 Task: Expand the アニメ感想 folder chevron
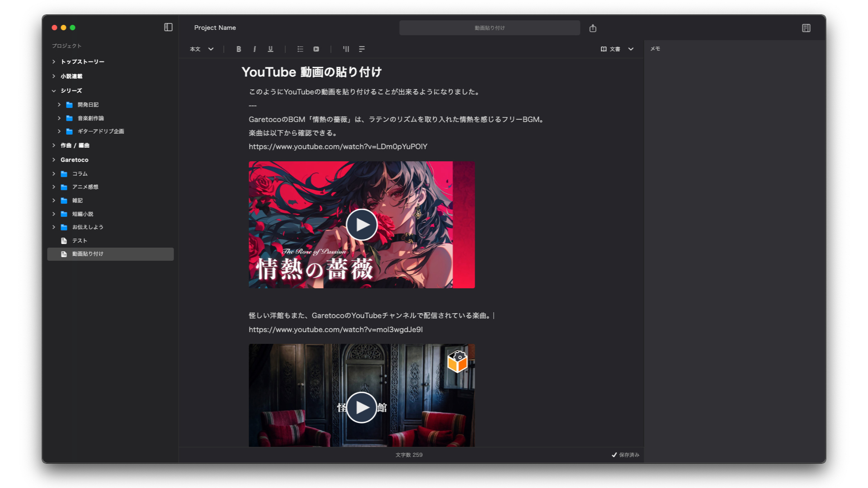pyautogui.click(x=54, y=187)
